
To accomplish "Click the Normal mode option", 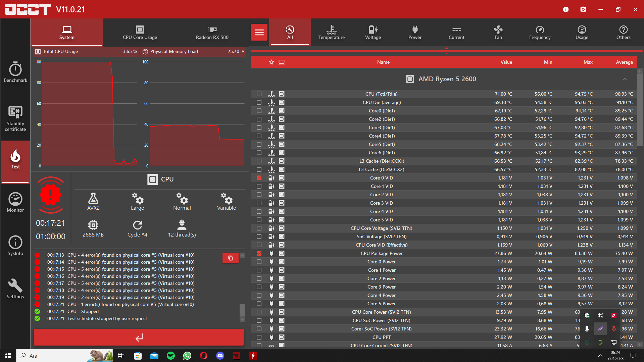I will click(x=182, y=201).
